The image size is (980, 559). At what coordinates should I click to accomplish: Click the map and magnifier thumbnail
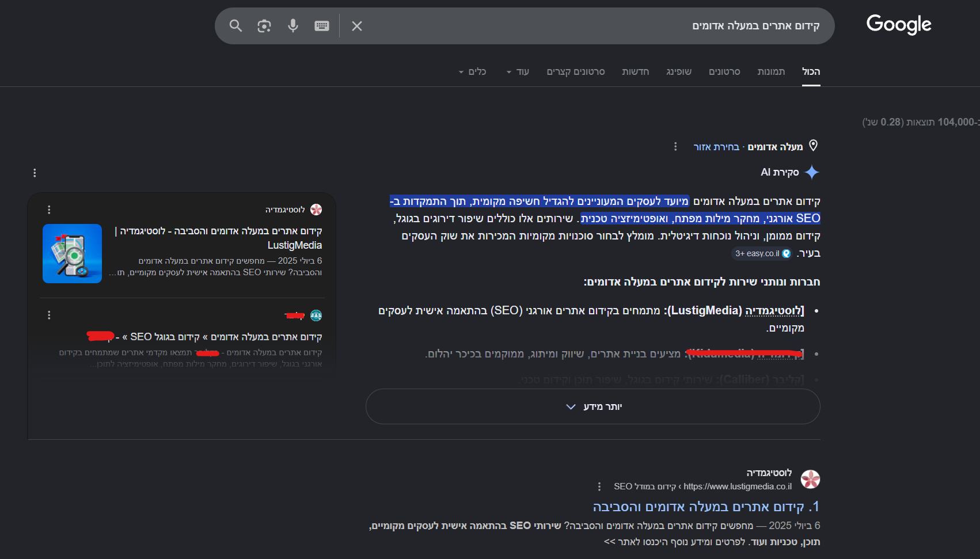click(72, 253)
